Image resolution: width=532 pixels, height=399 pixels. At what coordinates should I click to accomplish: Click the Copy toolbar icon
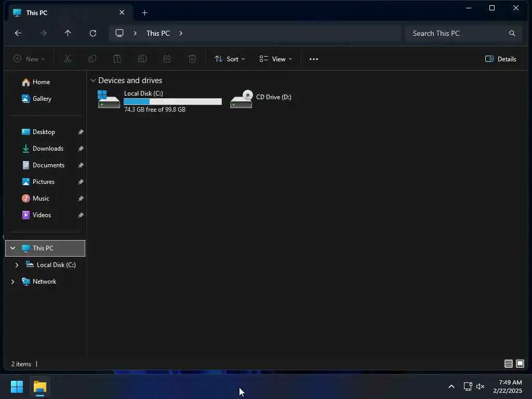pyautogui.click(x=92, y=59)
